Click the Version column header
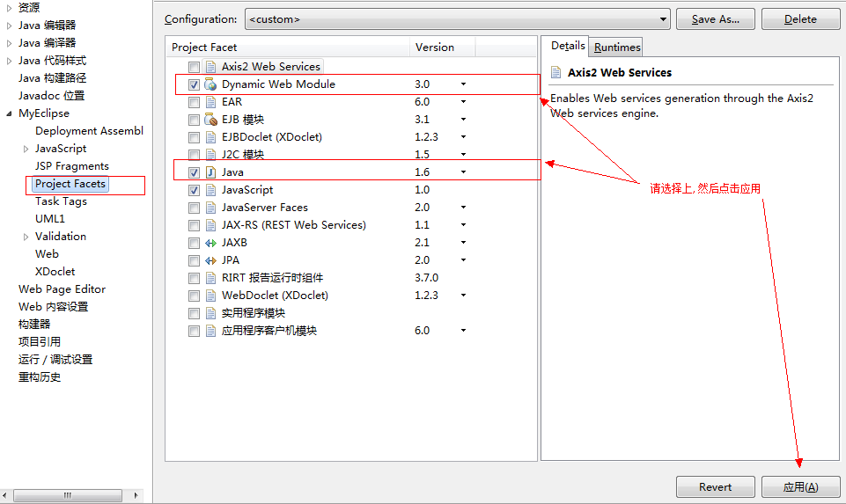The height and width of the screenshot is (504, 846). (x=435, y=47)
